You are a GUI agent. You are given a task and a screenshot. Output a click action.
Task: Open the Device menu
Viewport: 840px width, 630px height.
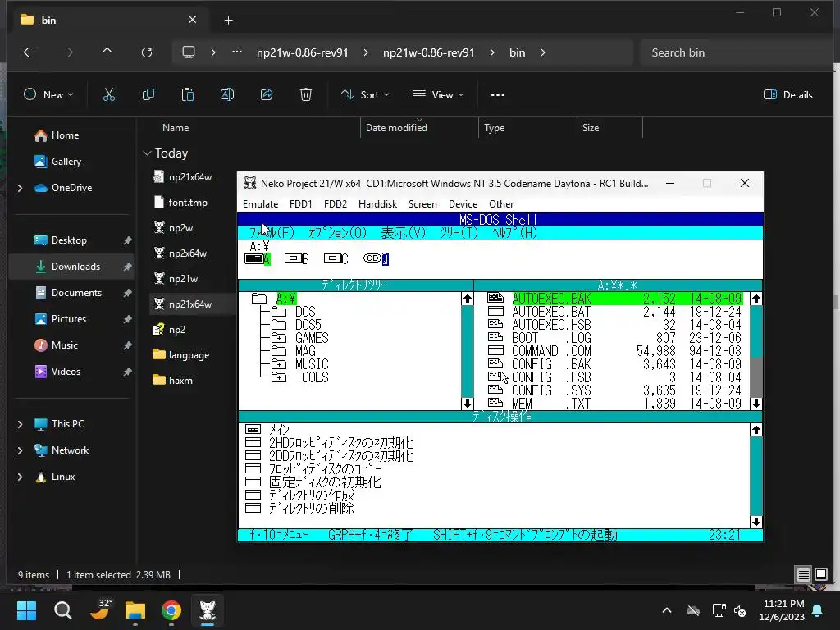click(x=463, y=204)
